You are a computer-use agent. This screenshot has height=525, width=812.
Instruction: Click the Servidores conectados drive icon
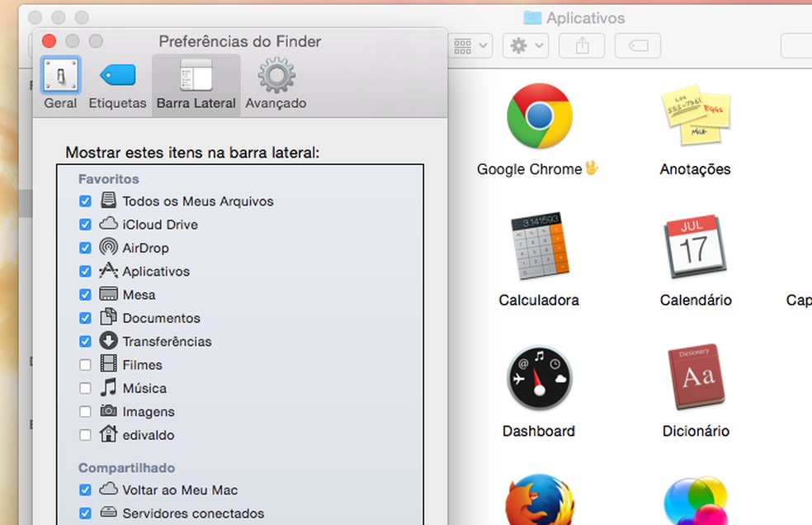pos(108,512)
